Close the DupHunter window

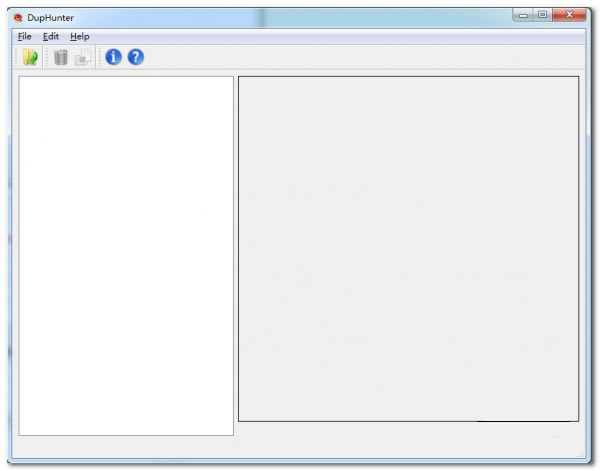(569, 15)
